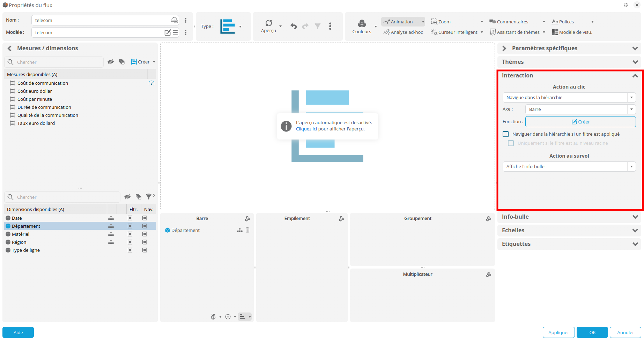Viewport: 644px width, 339px height.
Task: Click the undo arrow icon
Action: tap(294, 26)
